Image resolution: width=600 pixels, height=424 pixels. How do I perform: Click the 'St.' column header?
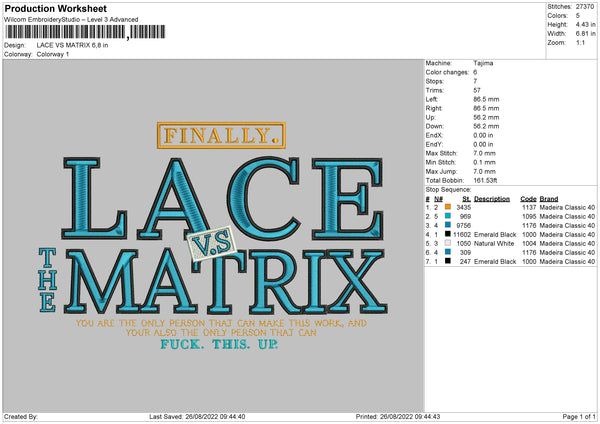(x=466, y=199)
